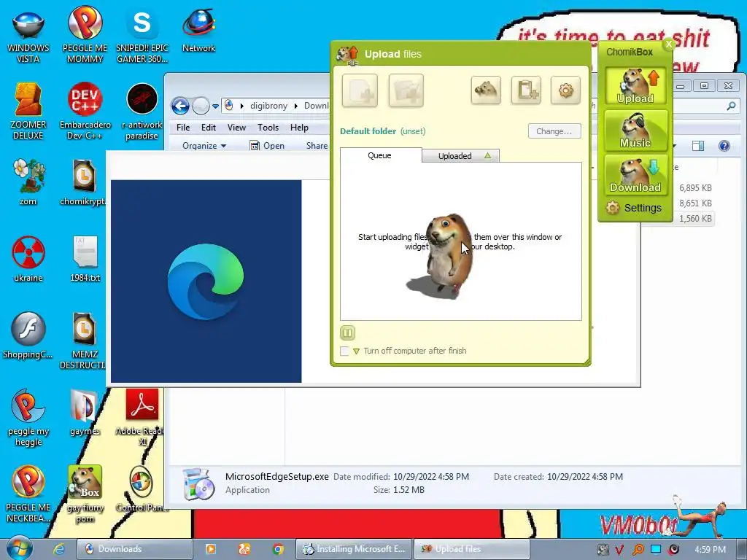Switch to Downloads taskbar button

tap(134, 549)
